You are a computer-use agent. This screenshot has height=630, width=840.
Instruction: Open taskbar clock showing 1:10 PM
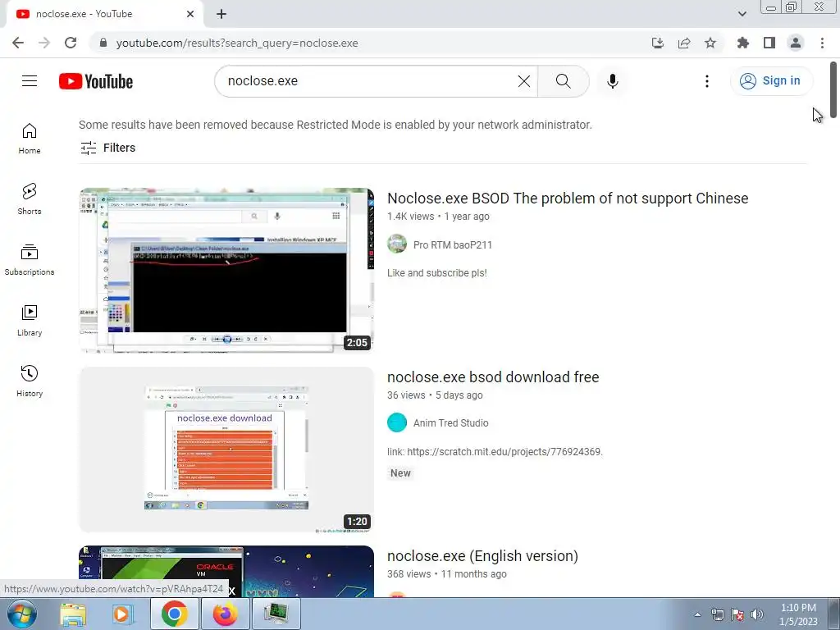pos(798,614)
